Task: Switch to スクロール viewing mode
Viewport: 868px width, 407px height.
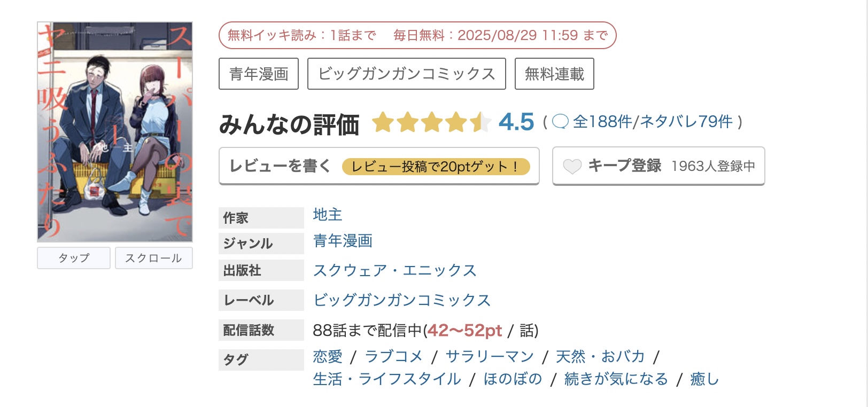Action: [x=153, y=258]
